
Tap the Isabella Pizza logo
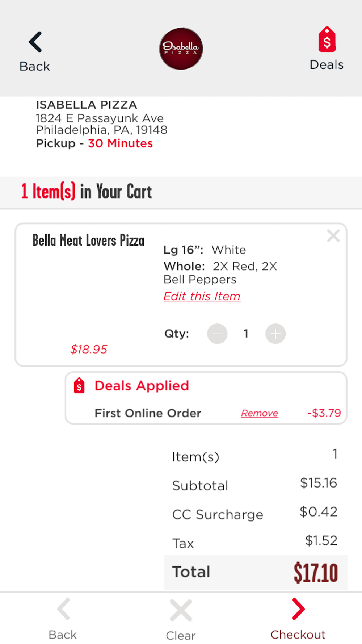pos(181,49)
